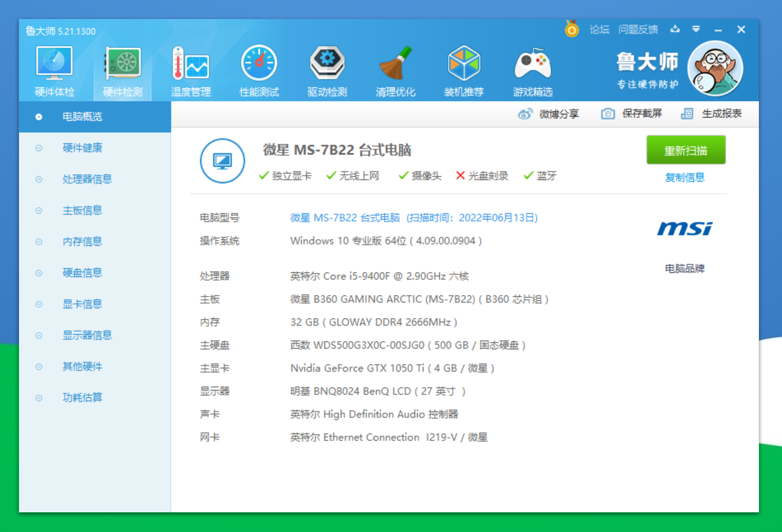
Task: Open 驱动检测 driver detection
Action: (x=327, y=71)
